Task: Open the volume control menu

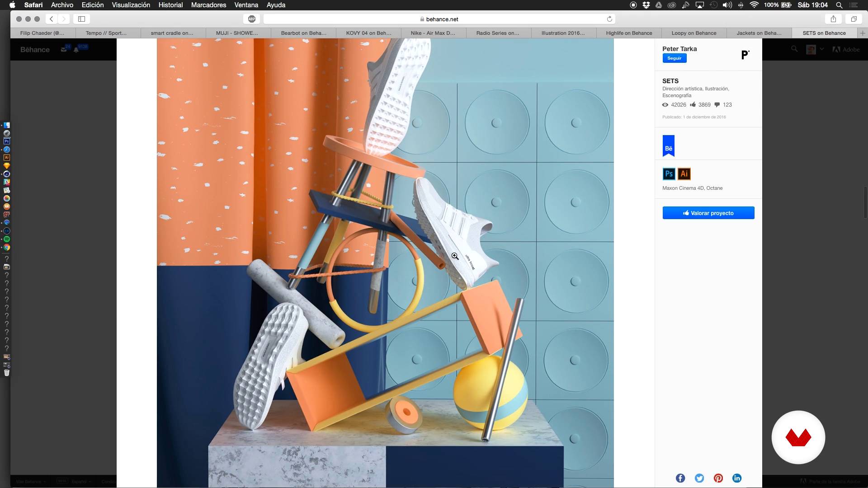Action: tap(727, 5)
